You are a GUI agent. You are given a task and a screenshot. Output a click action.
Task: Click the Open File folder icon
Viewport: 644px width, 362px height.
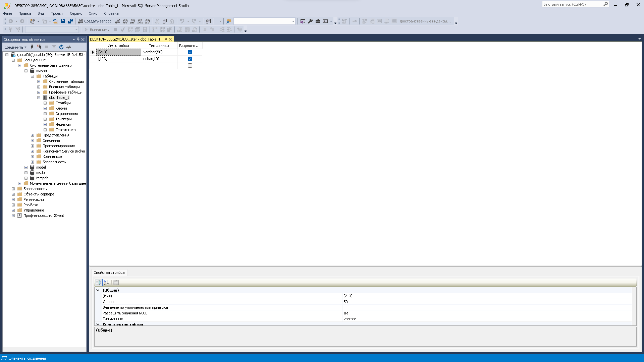coord(56,21)
